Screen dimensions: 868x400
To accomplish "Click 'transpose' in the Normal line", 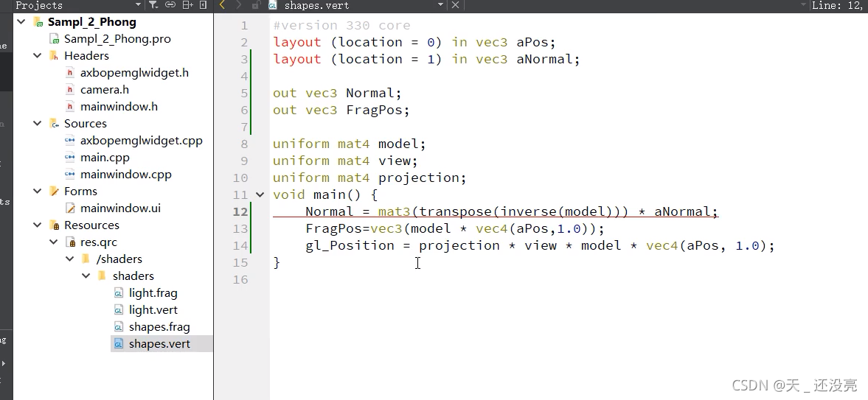I will (456, 211).
